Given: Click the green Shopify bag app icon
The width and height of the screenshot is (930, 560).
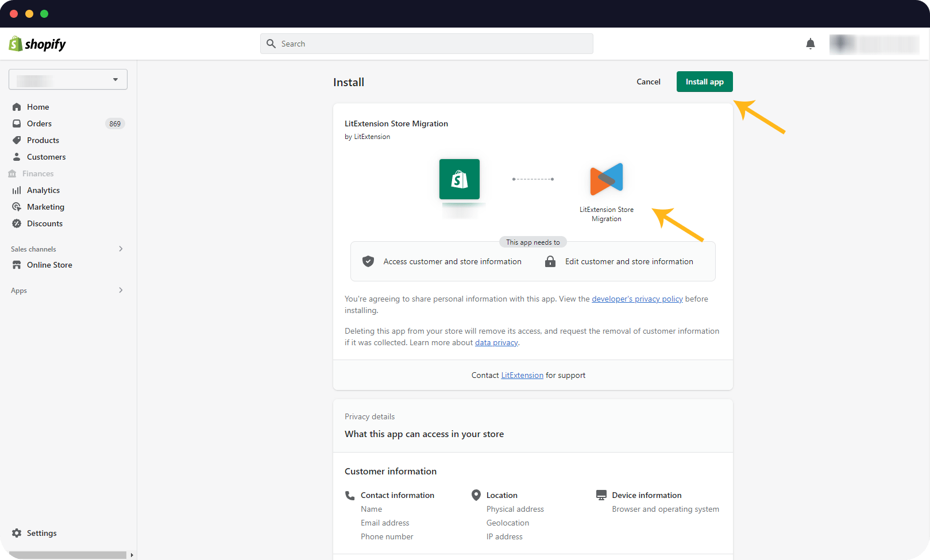Looking at the screenshot, I should click(460, 179).
